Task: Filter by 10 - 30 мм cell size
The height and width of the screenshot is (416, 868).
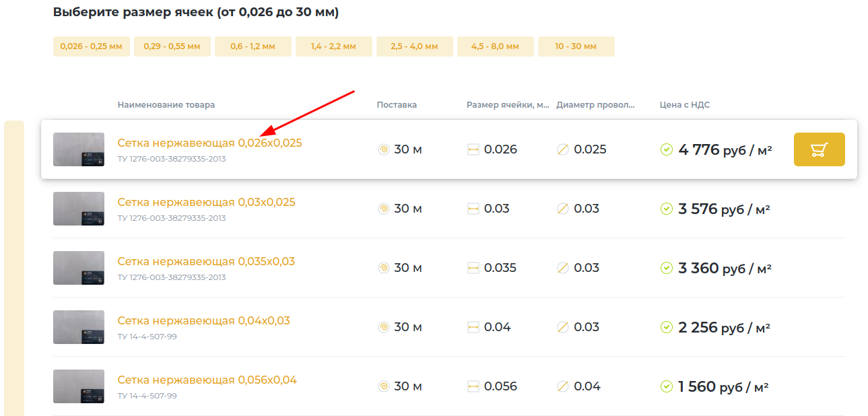Action: [576, 46]
